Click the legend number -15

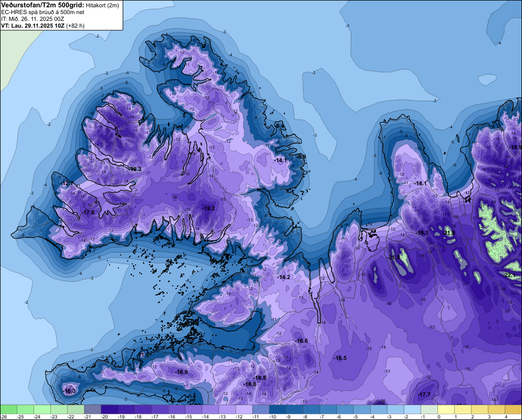(x=188, y=417)
